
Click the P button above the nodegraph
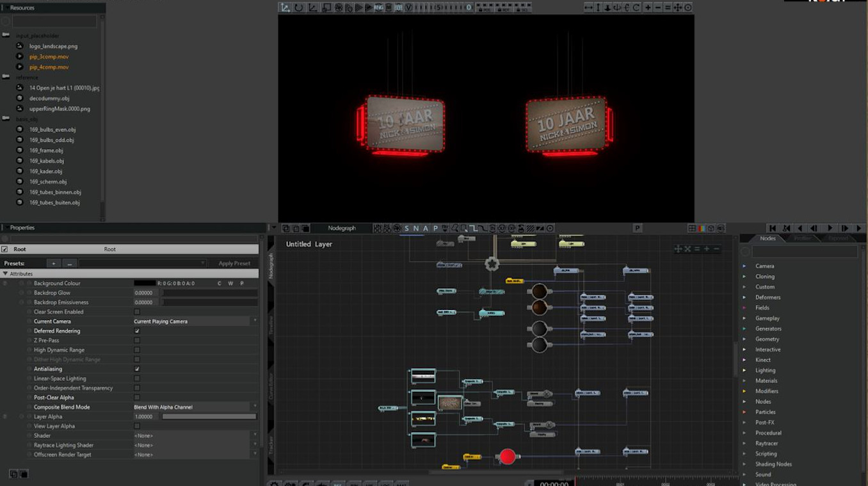pos(637,229)
